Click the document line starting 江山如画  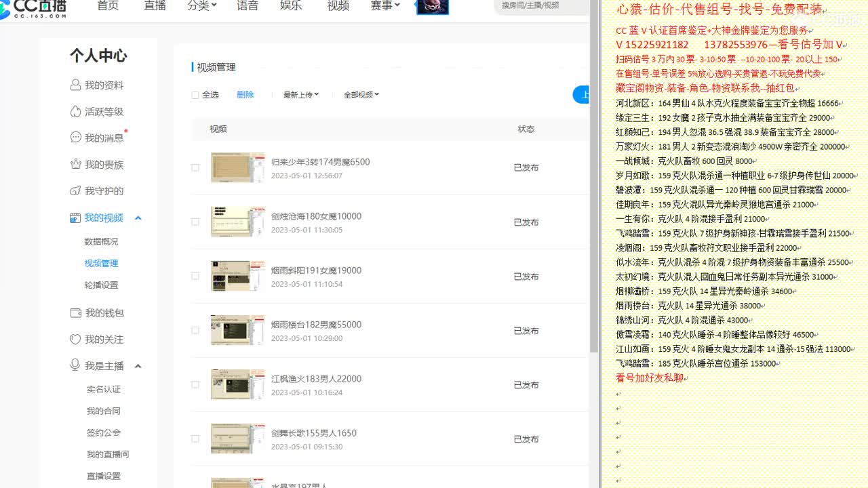(733, 349)
